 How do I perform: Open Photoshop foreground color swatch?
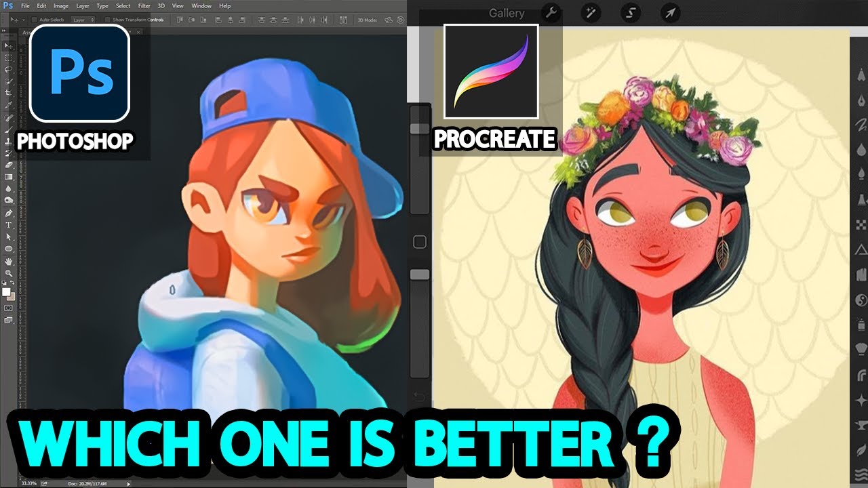pyautogui.click(x=7, y=292)
